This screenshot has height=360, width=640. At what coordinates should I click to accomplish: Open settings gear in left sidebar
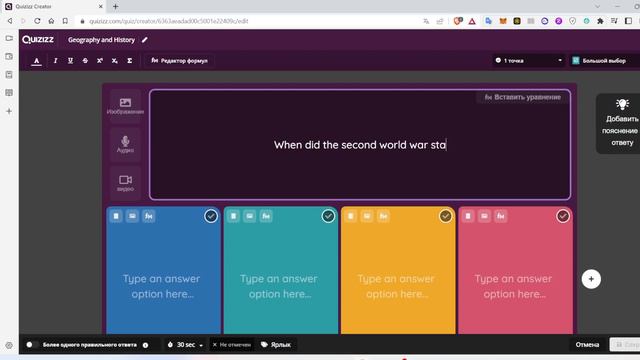(9, 345)
